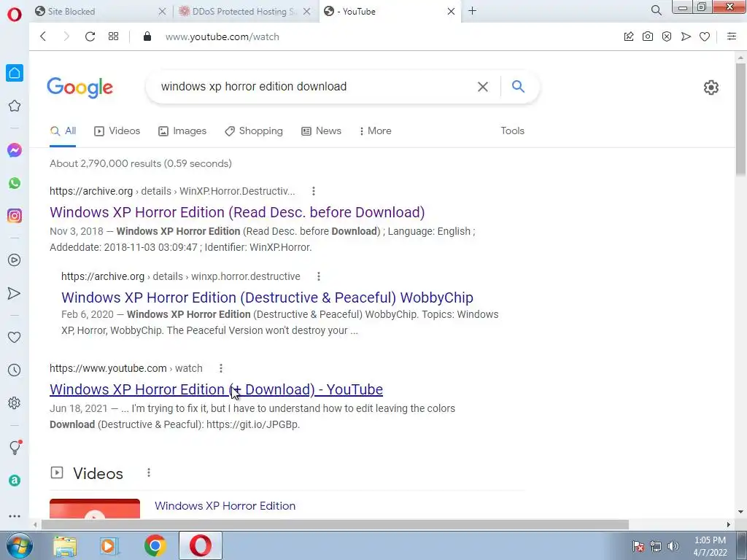Image resolution: width=747 pixels, height=560 pixels.
Task: Expand the More search categories
Action: point(376,131)
